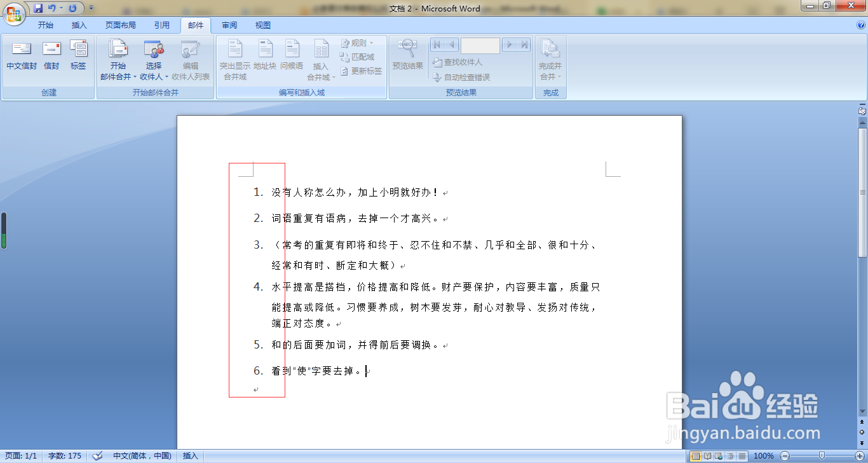Switch to the 页面布局 ribbon tab

click(x=121, y=25)
